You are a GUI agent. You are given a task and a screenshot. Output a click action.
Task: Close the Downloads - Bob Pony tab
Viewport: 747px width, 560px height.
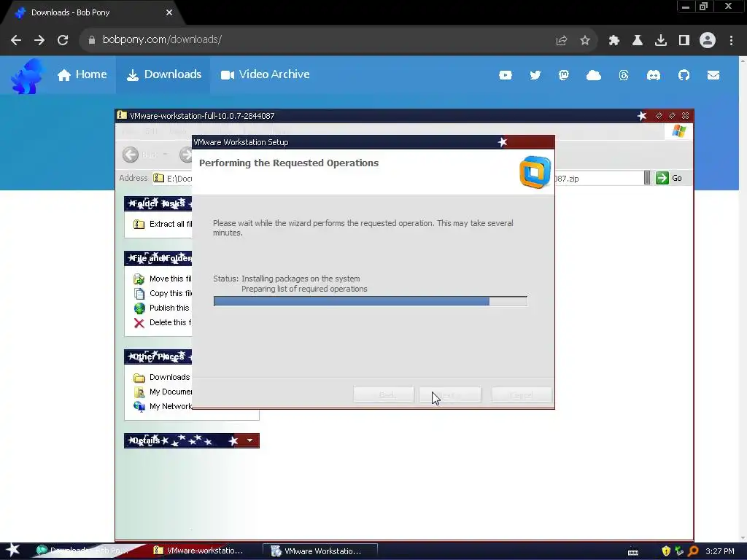169,13
